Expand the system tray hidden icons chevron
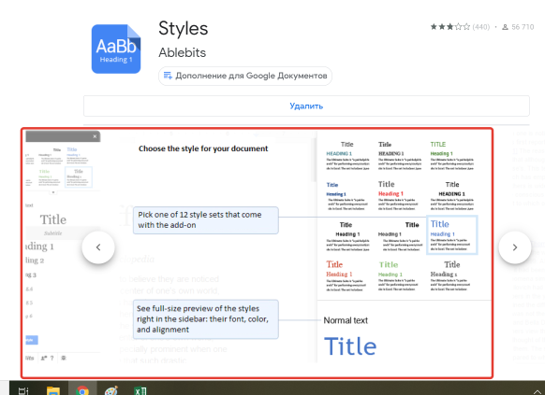 tap(537, 392)
